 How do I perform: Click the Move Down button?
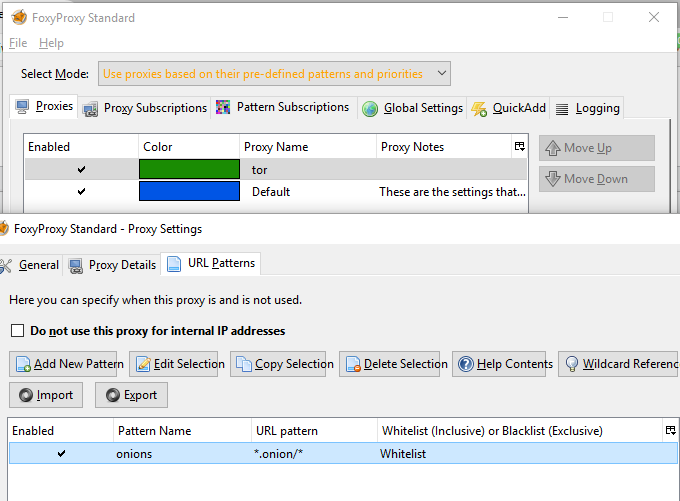[x=597, y=179]
